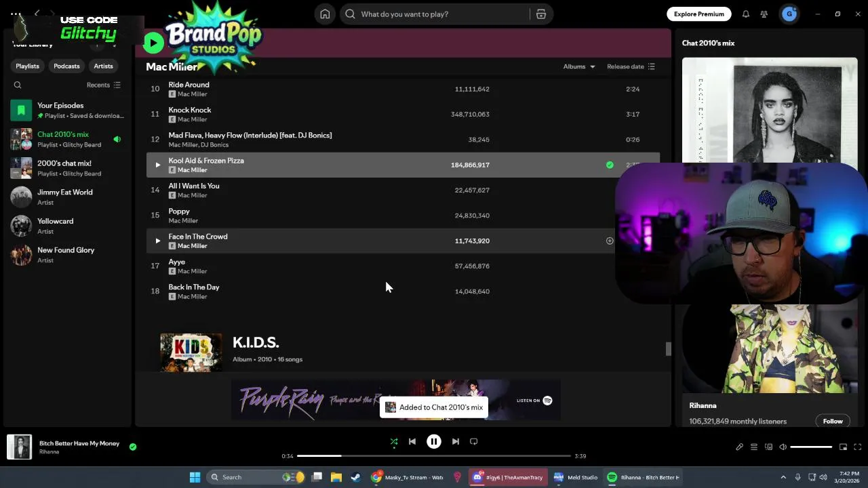Open Yellowcard artist
The width and height of the screenshot is (868, 488).
(x=68, y=226)
